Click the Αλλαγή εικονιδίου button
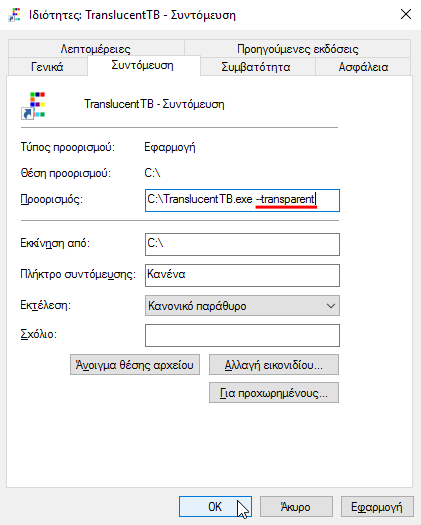 [274, 365]
